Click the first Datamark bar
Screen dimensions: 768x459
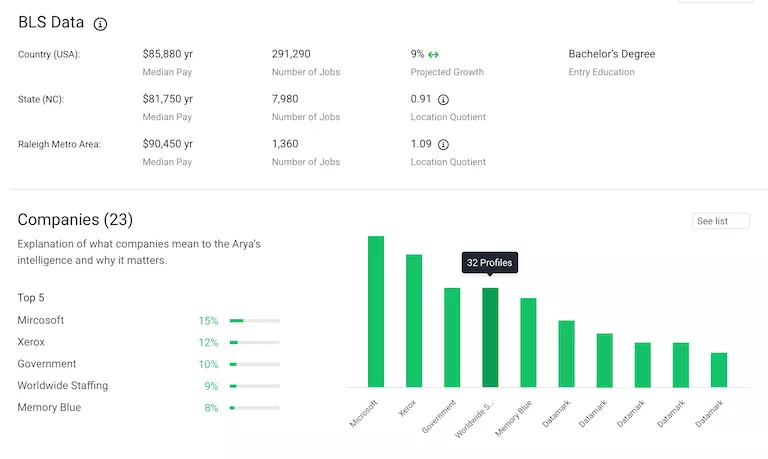click(566, 353)
